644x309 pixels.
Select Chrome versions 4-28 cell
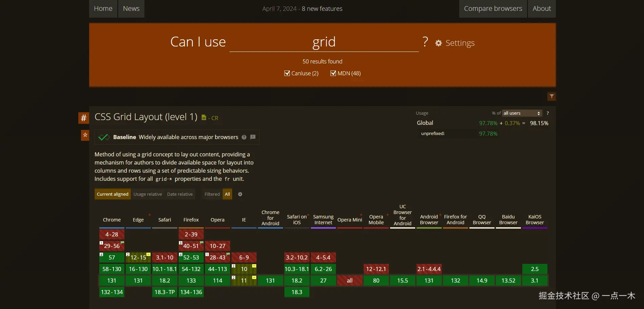pyautogui.click(x=112, y=234)
